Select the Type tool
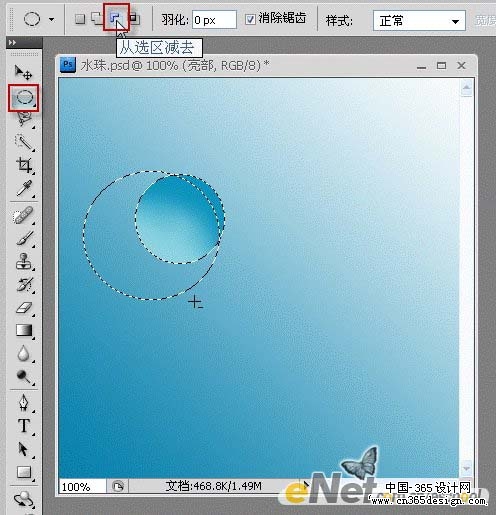The width and height of the screenshot is (496, 515). click(x=24, y=426)
